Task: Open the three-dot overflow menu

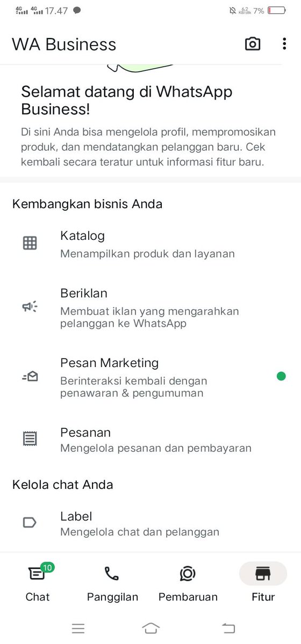Action: [x=284, y=44]
